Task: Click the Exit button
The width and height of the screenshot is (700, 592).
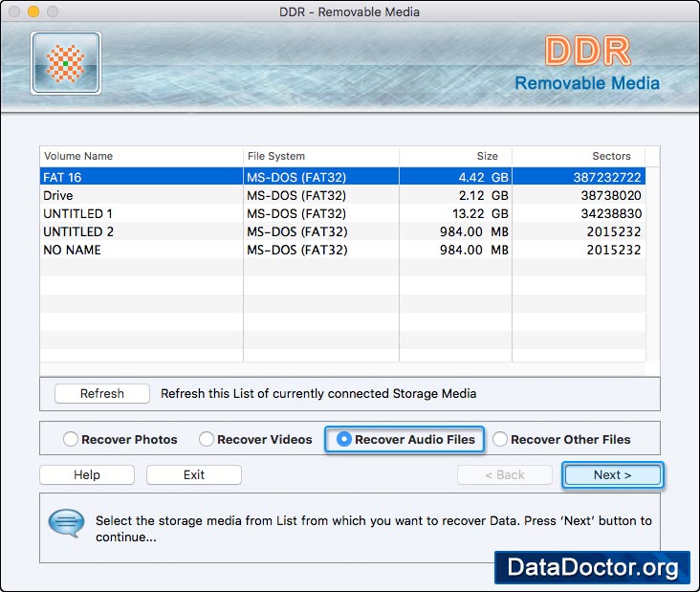Action: tap(194, 474)
